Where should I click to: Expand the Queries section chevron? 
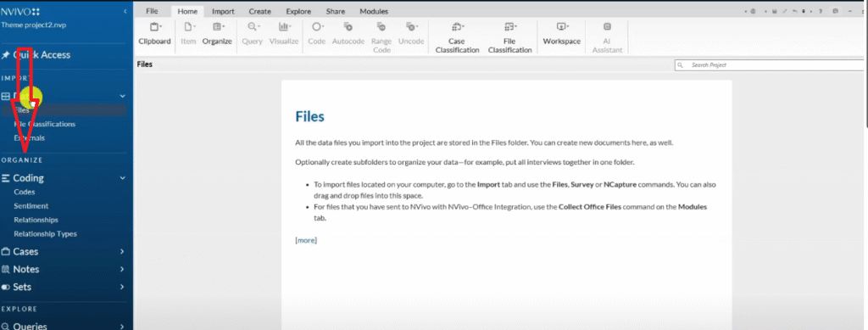coord(122,326)
